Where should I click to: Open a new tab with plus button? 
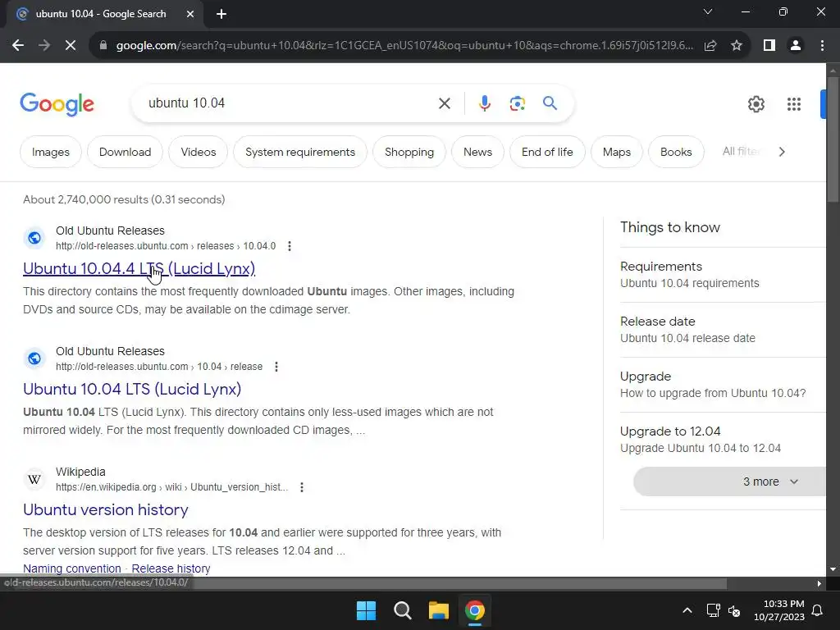point(221,14)
